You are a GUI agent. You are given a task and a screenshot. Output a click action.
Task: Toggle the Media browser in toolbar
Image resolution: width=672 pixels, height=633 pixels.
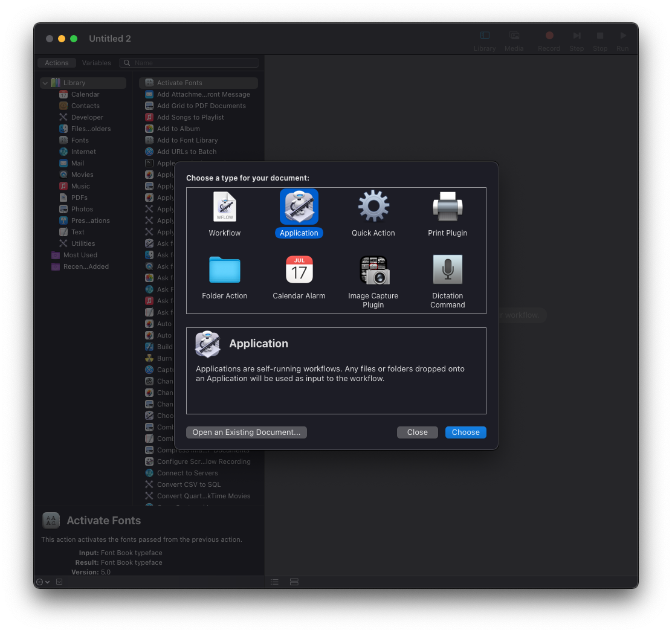click(514, 40)
